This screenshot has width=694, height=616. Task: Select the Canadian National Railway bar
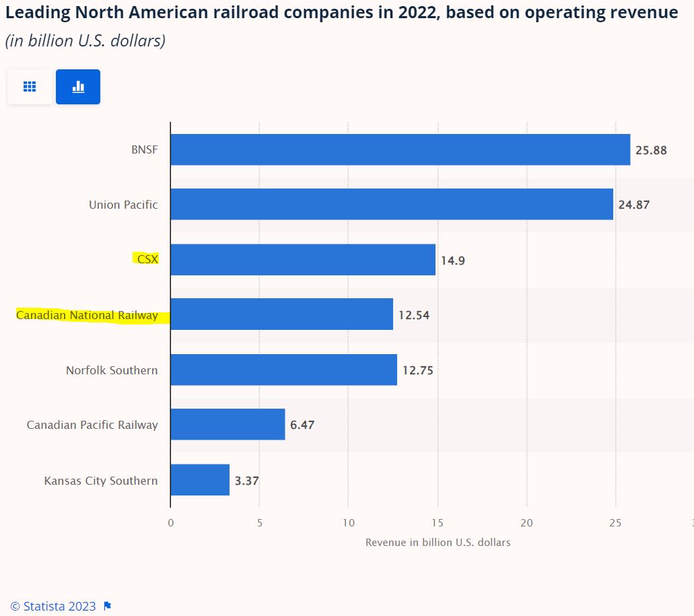pyautogui.click(x=281, y=314)
